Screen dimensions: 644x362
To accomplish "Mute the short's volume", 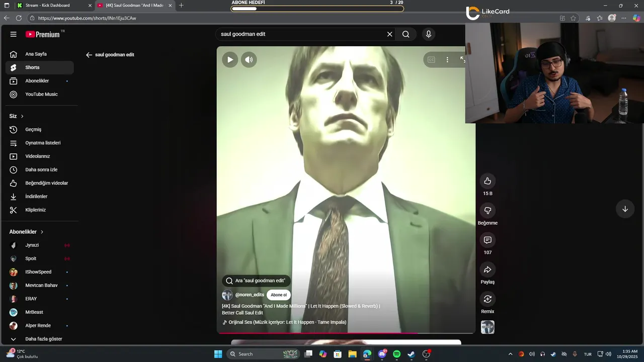I will pyautogui.click(x=249, y=59).
